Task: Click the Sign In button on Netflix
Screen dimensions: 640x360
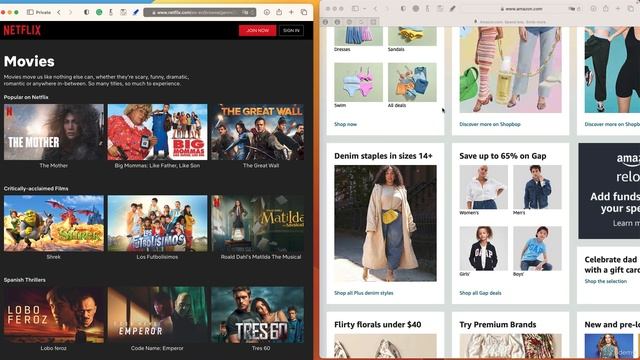Action: point(291,31)
